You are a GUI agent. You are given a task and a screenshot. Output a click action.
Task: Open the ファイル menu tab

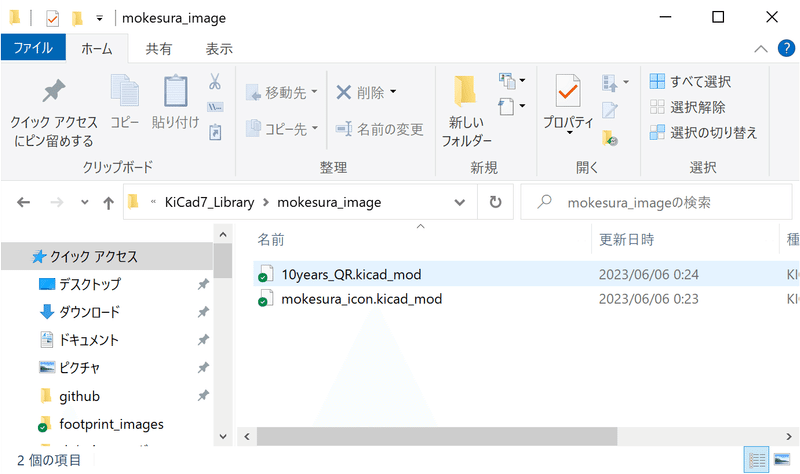coord(33,48)
